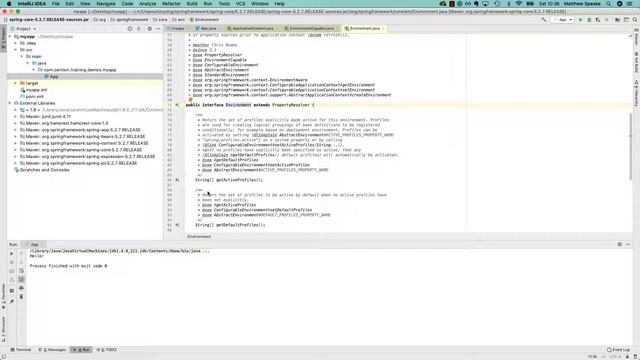Collapse the myapp project root node
Image resolution: width=640 pixels, height=360 pixels.
pos(10,36)
